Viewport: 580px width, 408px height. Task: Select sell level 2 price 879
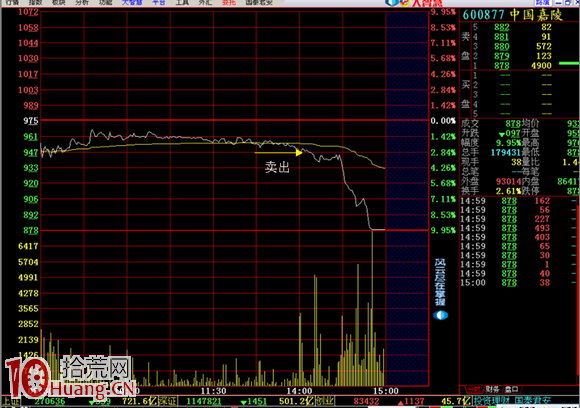[x=502, y=56]
